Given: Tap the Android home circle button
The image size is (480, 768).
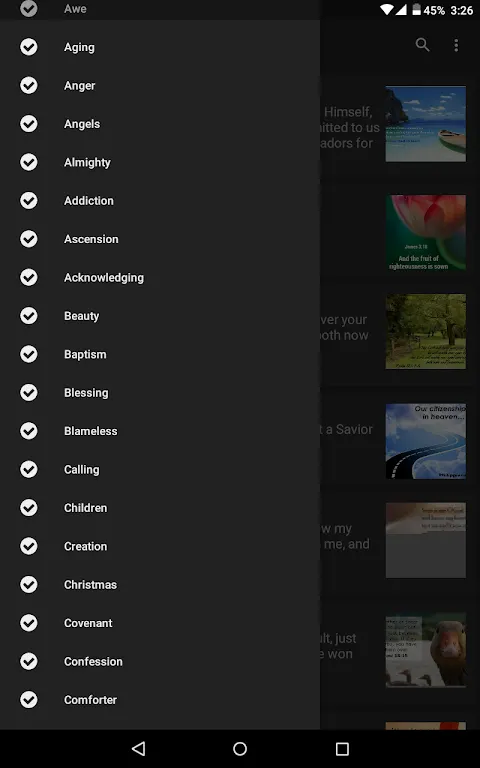Looking at the screenshot, I should coord(240,748).
